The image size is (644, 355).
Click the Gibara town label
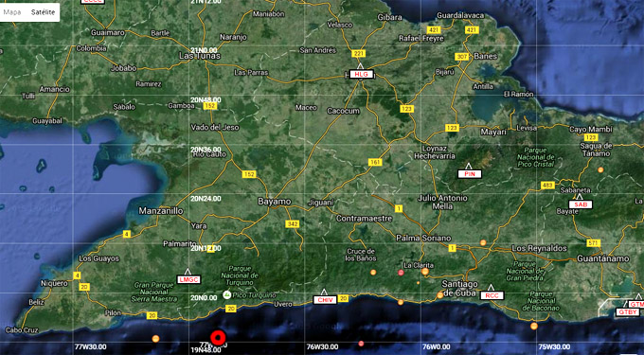point(389,17)
